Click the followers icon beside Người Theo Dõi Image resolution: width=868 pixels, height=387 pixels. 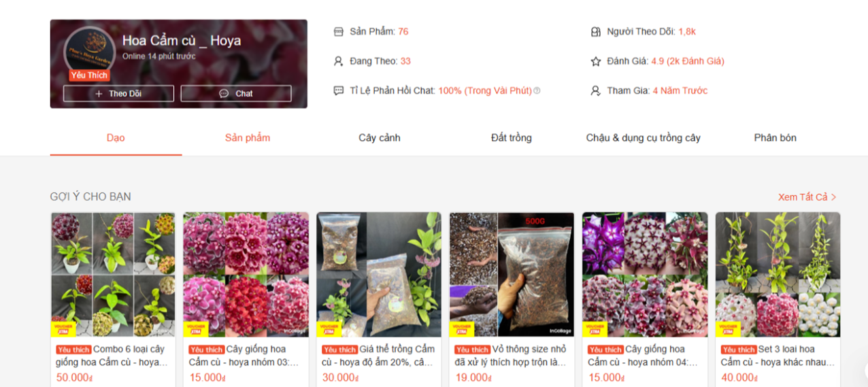(x=596, y=31)
